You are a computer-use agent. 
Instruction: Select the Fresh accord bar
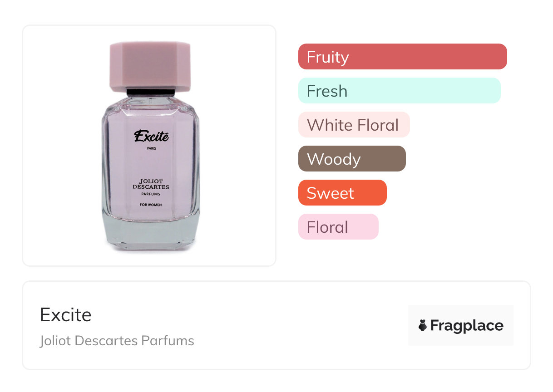point(399,91)
